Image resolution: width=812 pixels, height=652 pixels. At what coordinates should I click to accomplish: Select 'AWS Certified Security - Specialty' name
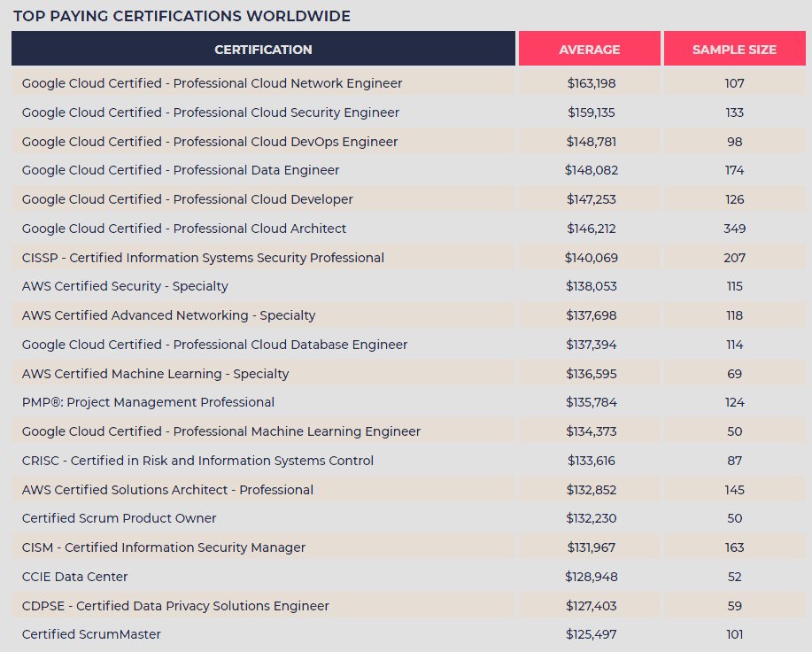point(125,286)
